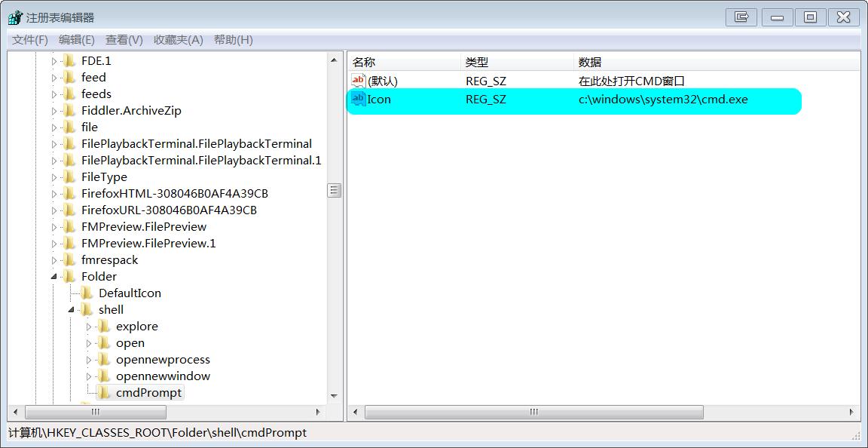Click the REG_SZ type of Icon row
This screenshot has width=868, height=448.
click(485, 100)
